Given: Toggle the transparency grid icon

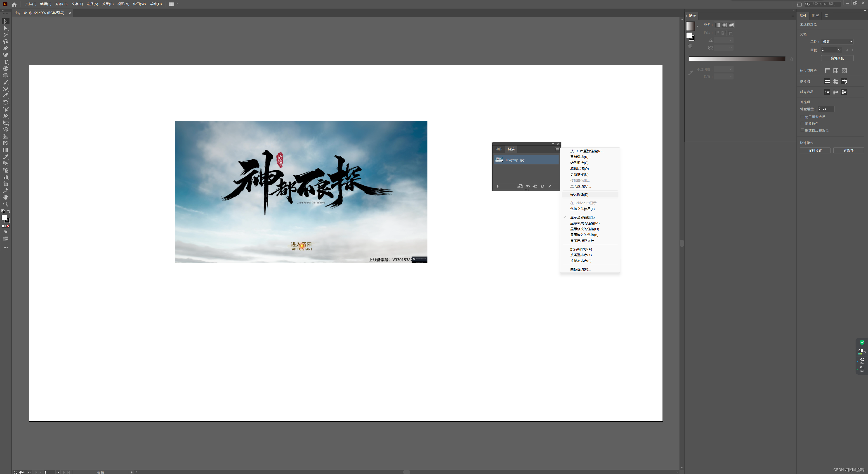Looking at the screenshot, I should 844,70.
